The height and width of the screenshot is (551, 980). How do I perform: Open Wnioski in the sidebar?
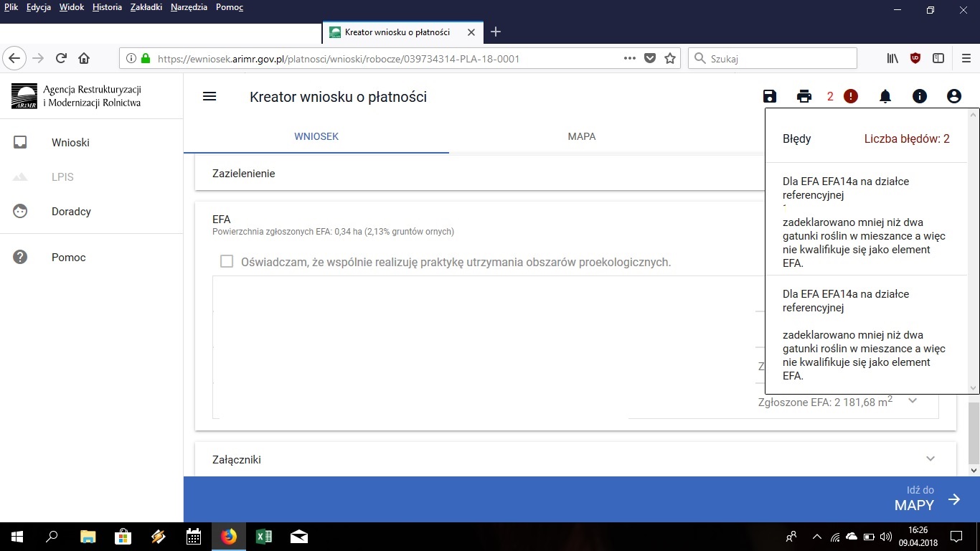pos(70,143)
